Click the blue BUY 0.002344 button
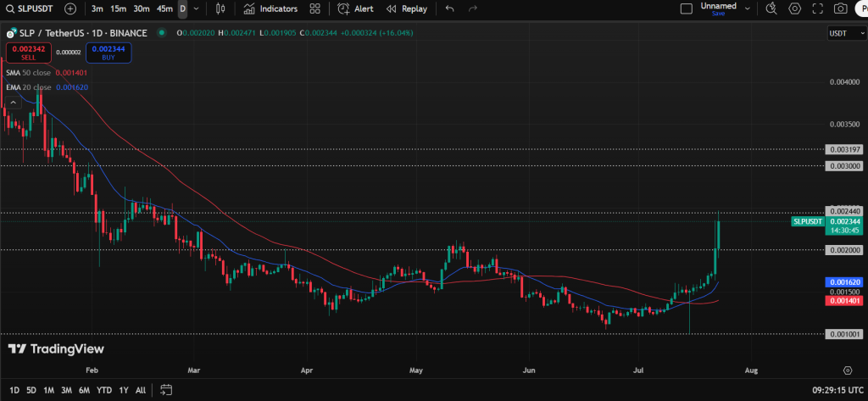The height and width of the screenshot is (401, 868). coord(108,53)
